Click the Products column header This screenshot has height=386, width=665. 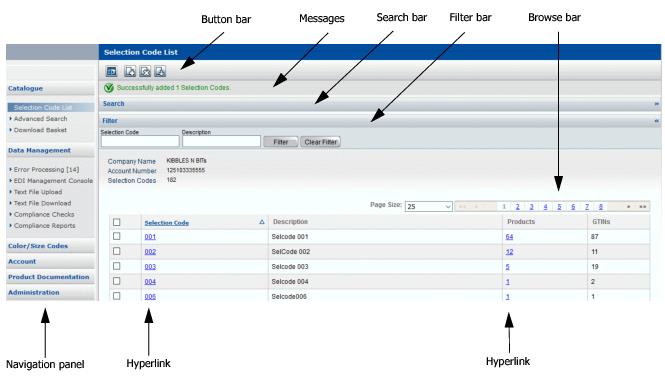pyautogui.click(x=521, y=222)
